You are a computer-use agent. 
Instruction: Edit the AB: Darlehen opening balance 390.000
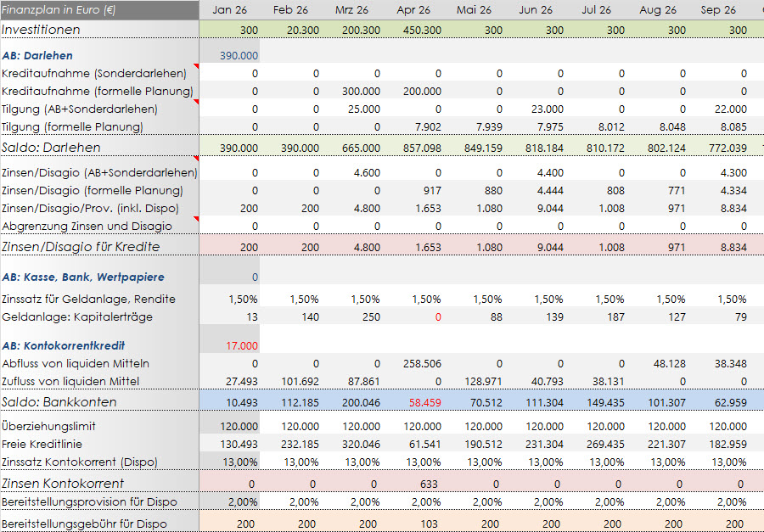[x=239, y=55]
